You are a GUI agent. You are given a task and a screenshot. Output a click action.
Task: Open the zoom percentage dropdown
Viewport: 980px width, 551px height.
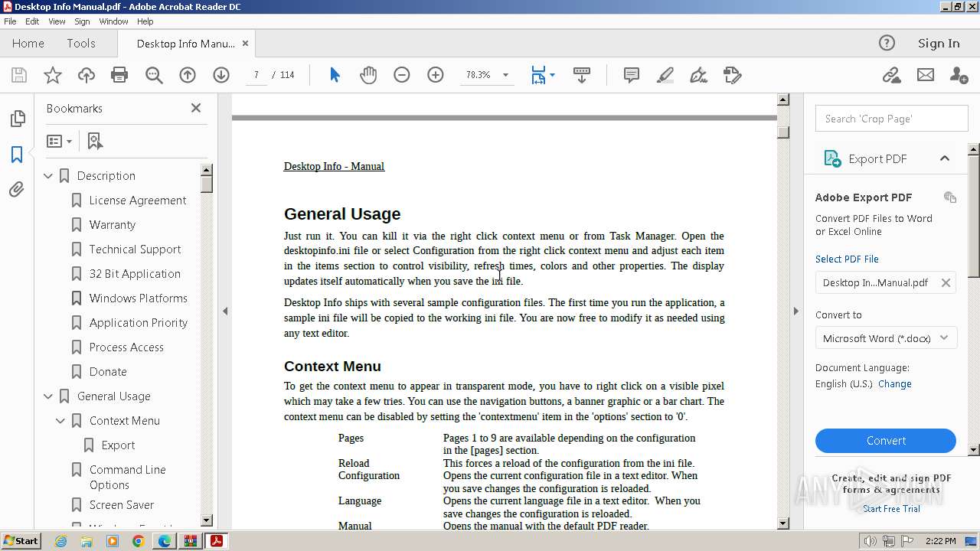(505, 75)
